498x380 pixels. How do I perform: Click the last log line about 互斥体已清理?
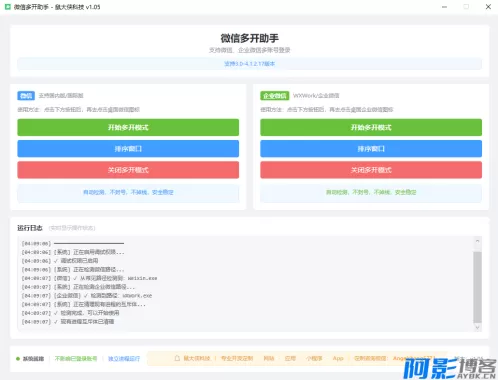click(x=68, y=322)
